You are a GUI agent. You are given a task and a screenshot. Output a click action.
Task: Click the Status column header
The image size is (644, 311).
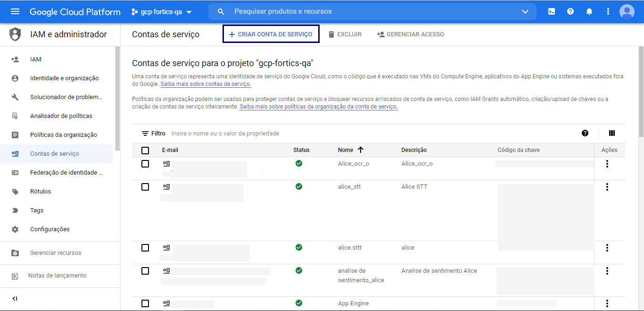pyautogui.click(x=301, y=150)
